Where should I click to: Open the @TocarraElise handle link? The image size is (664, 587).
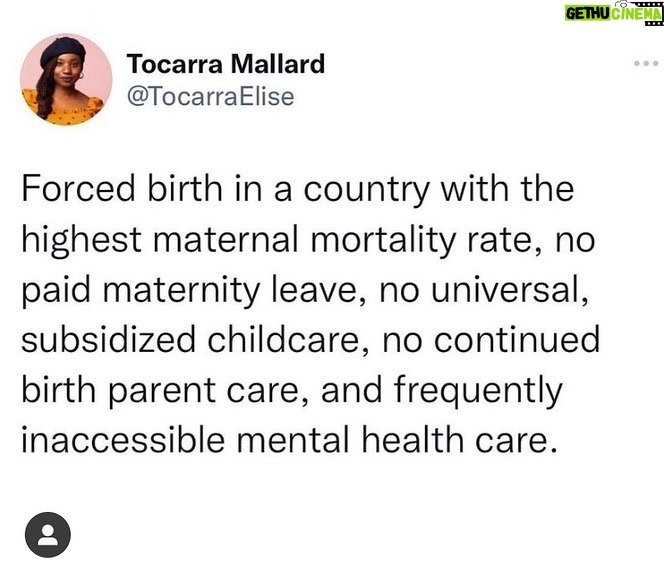pyautogui.click(x=210, y=97)
